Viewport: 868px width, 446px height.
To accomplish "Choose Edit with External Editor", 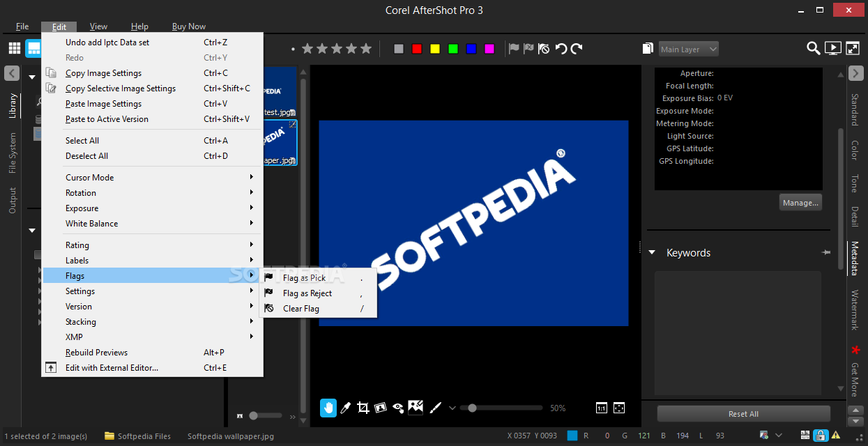I will (153, 367).
